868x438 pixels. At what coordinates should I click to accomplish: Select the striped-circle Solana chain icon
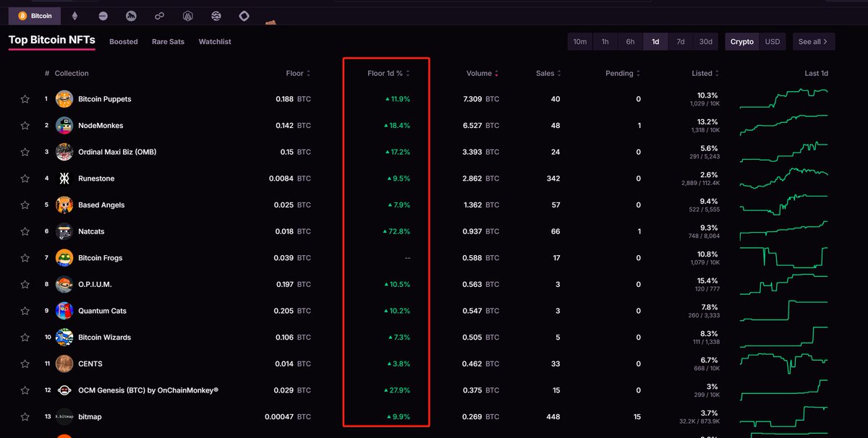pos(103,15)
